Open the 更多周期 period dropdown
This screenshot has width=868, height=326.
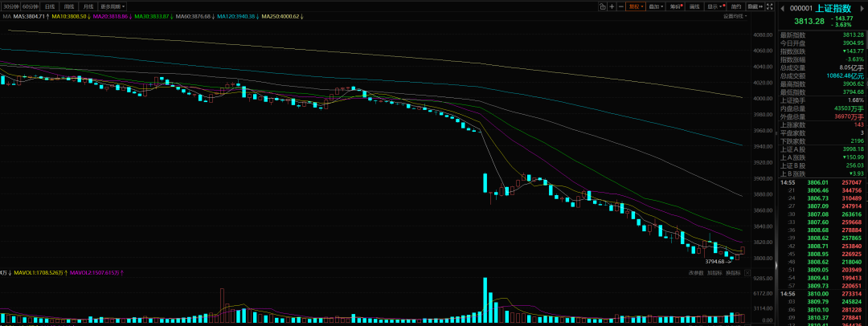pyautogui.click(x=113, y=6)
